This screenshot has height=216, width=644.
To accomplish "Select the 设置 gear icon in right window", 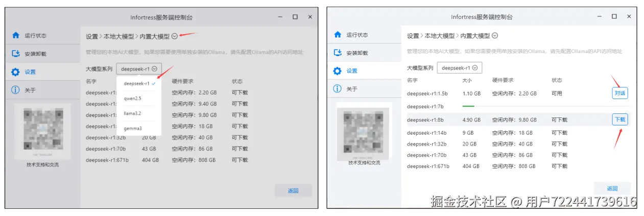I will tap(337, 71).
